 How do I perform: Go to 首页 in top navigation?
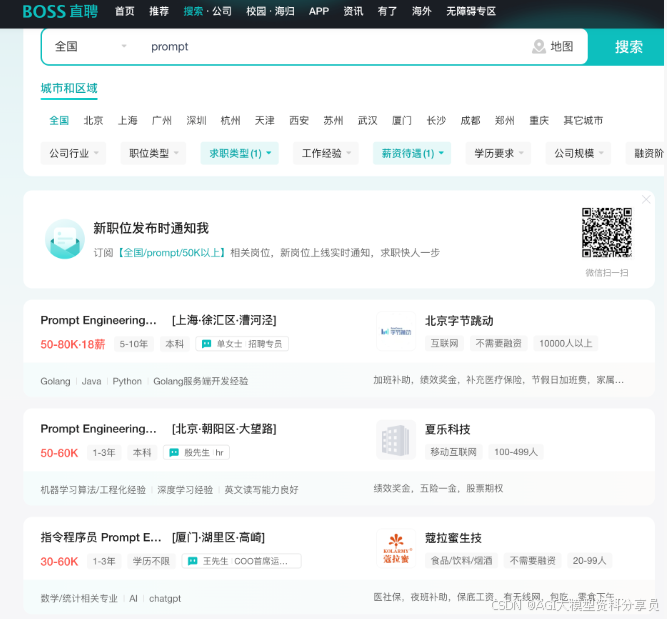pyautogui.click(x=125, y=11)
